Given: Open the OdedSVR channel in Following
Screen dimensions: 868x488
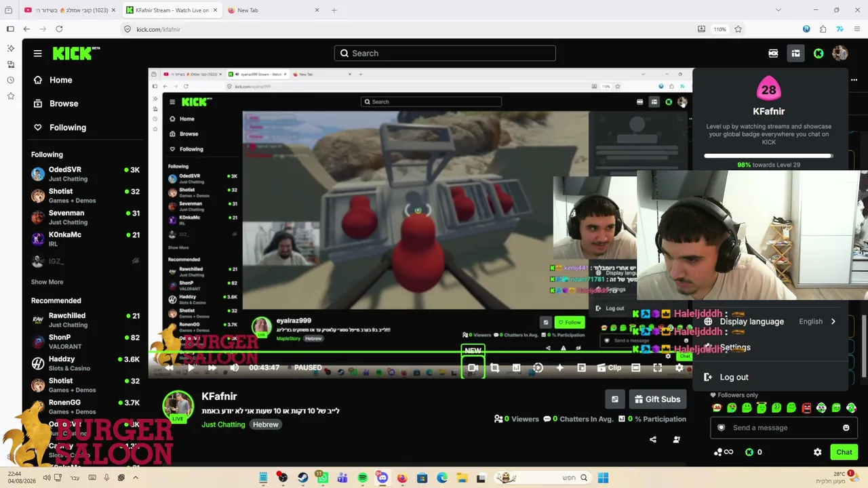Looking at the screenshot, I should (85, 174).
